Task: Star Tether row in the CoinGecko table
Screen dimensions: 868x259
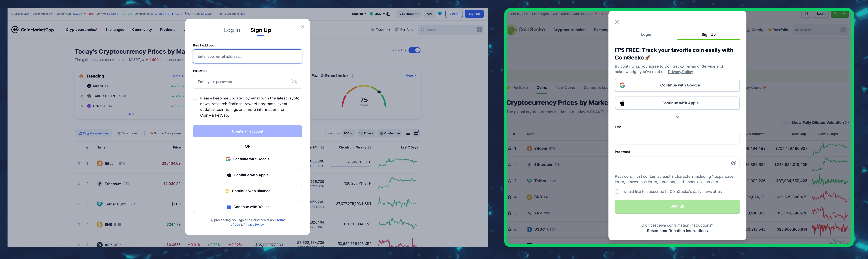Action: [x=509, y=181]
